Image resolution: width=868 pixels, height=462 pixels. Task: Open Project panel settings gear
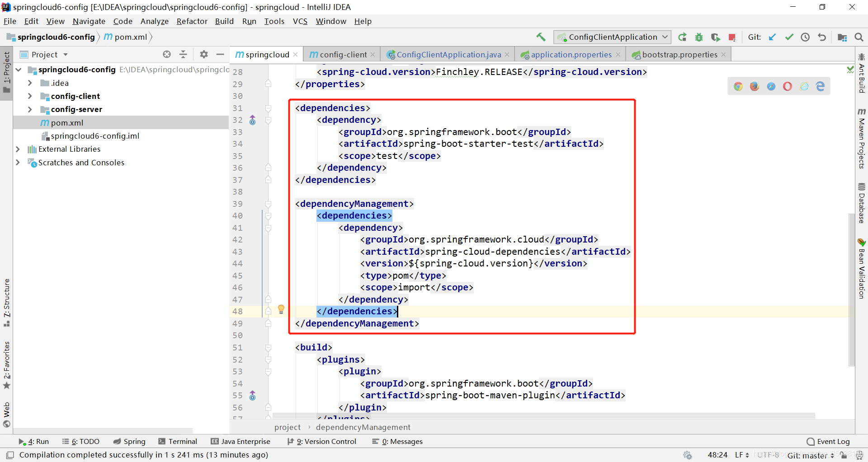204,54
